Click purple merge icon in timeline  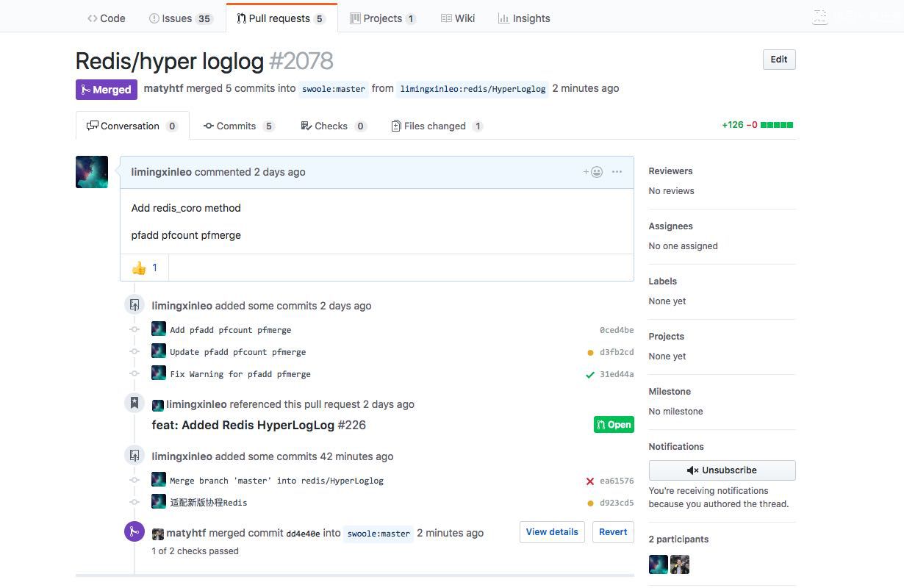click(134, 531)
